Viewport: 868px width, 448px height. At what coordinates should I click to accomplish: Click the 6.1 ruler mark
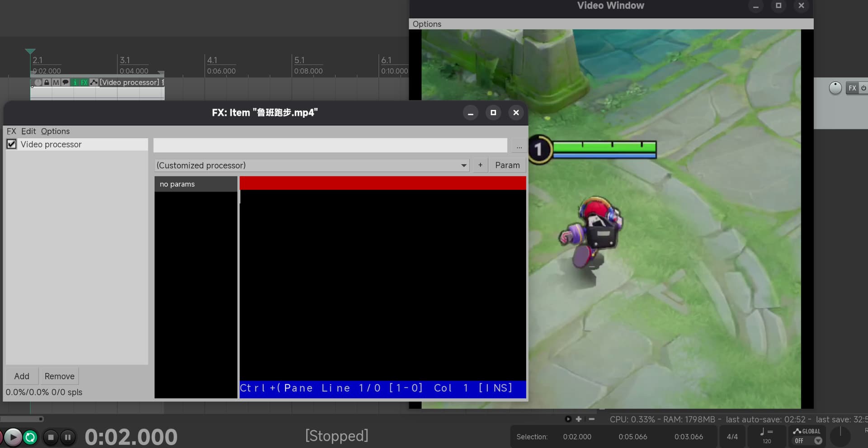point(386,60)
